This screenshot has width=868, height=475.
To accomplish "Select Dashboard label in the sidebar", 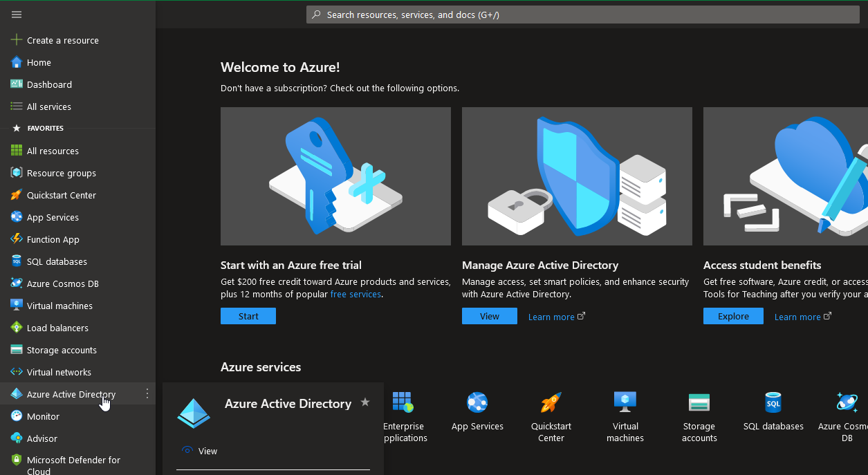I will 49,84.
